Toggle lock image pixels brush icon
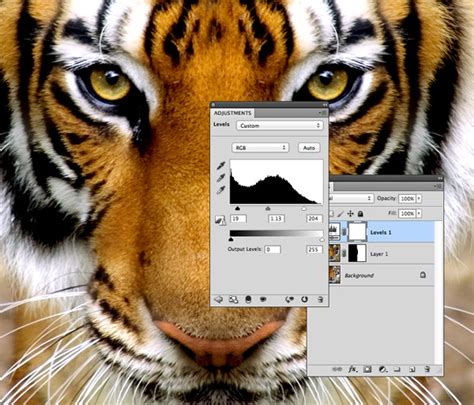This screenshot has height=405, width=474. click(x=340, y=213)
